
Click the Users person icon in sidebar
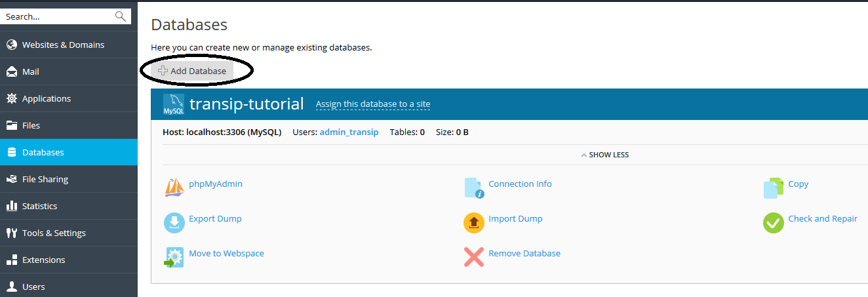tap(11, 287)
